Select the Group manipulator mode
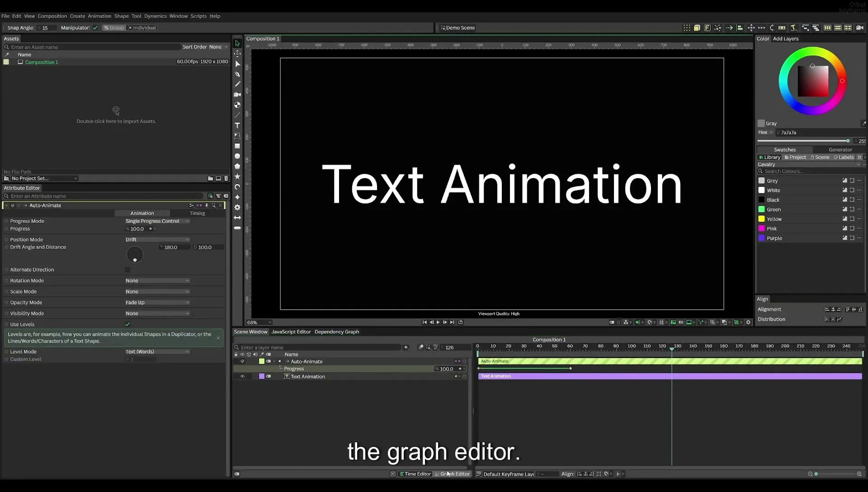 (x=113, y=28)
